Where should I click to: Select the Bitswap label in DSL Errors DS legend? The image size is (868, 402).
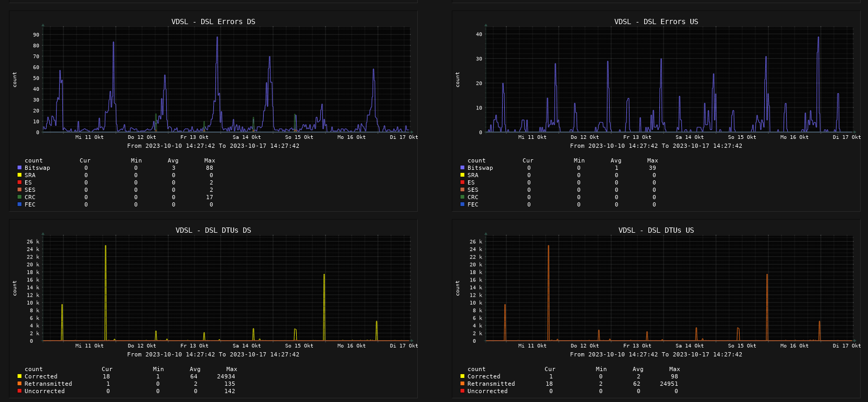(x=37, y=168)
